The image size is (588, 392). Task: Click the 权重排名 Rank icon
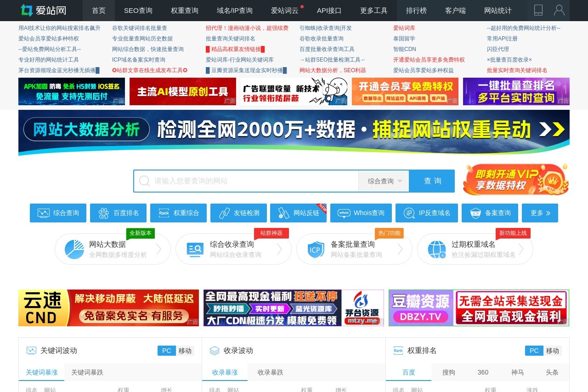pos(398,351)
